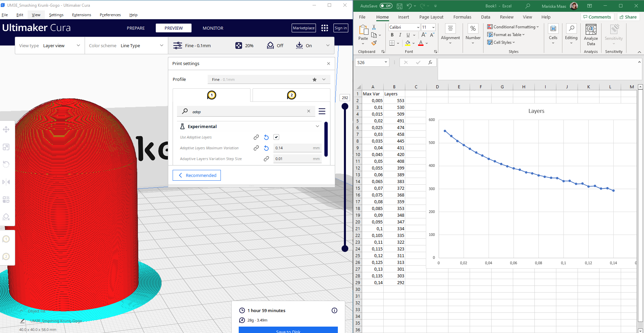Apply Bold formatting in Excel
Viewport: 644px width, 333px height.
pos(392,35)
